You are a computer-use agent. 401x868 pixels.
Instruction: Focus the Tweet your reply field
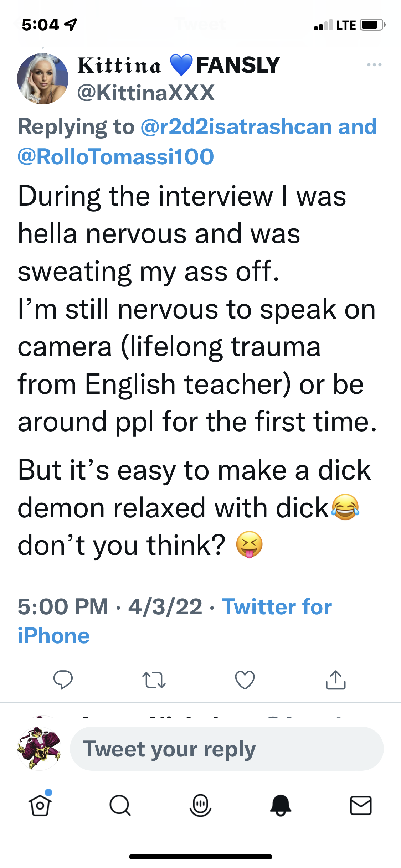[227, 749]
